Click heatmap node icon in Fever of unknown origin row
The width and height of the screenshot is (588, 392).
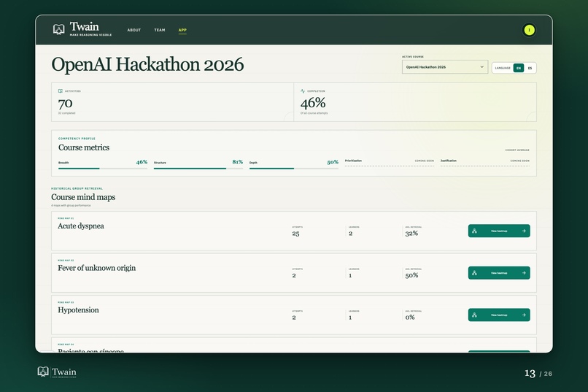[474, 273]
